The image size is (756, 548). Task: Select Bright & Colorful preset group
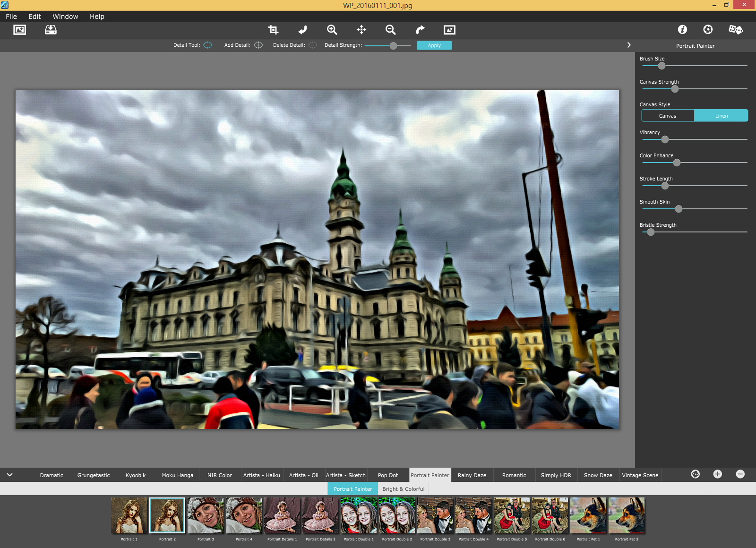404,489
